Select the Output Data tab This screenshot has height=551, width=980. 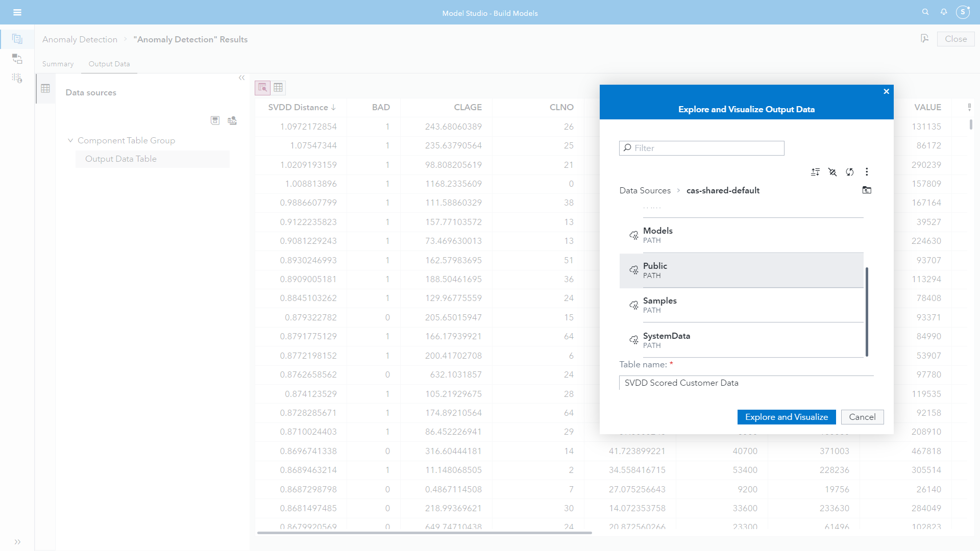pos(109,64)
